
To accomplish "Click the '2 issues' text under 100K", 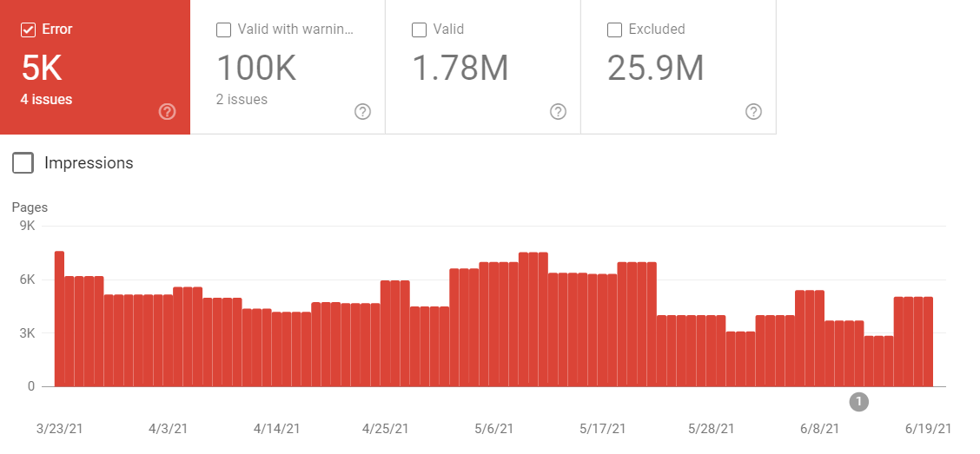I will [242, 100].
